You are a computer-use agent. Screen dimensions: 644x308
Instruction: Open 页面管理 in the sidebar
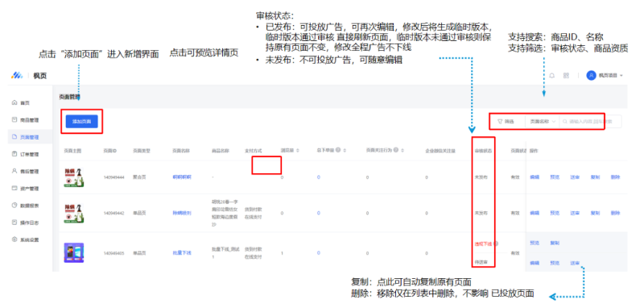[30, 137]
